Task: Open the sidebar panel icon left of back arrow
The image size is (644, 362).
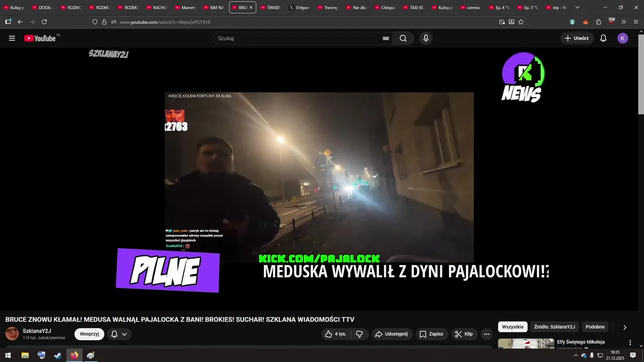Action: 8,22
